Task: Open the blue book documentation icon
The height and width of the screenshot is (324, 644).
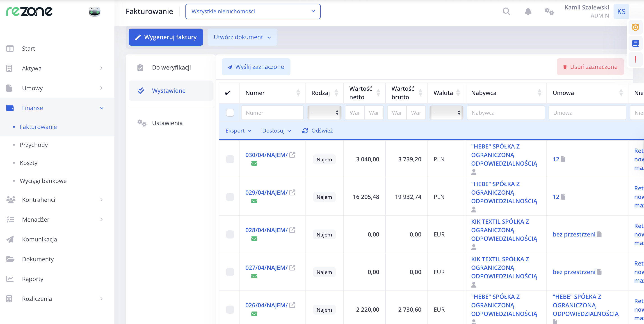Action: pyautogui.click(x=635, y=43)
